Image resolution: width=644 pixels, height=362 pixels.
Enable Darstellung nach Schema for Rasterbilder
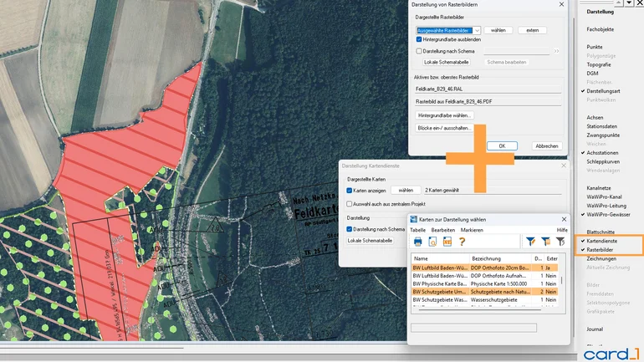click(419, 51)
